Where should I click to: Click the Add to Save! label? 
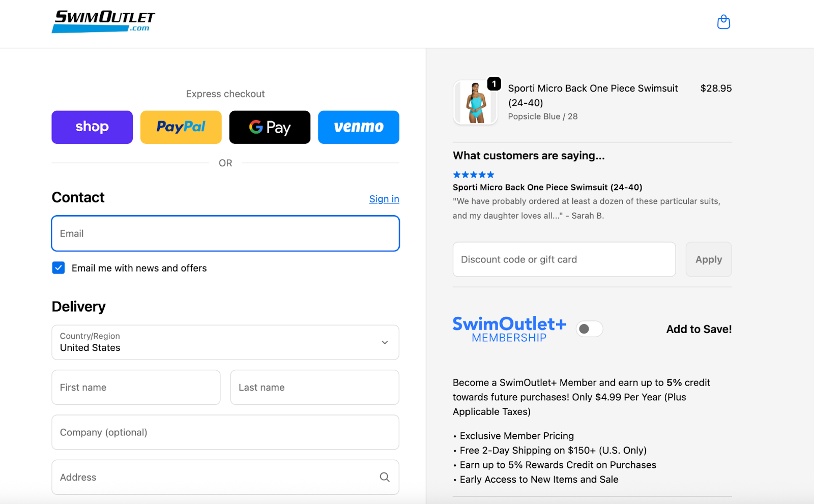coord(699,329)
